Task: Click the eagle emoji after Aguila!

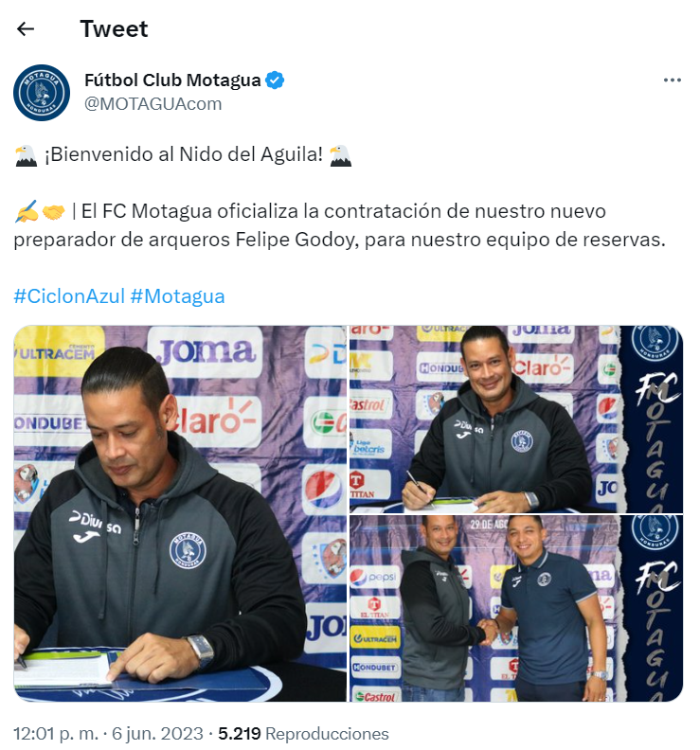Action: [x=340, y=155]
